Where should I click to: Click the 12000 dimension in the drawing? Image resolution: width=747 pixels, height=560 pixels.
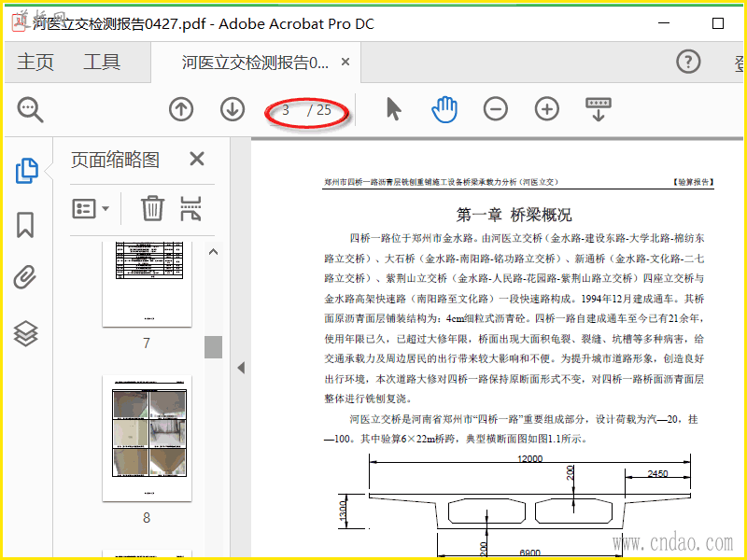529,458
